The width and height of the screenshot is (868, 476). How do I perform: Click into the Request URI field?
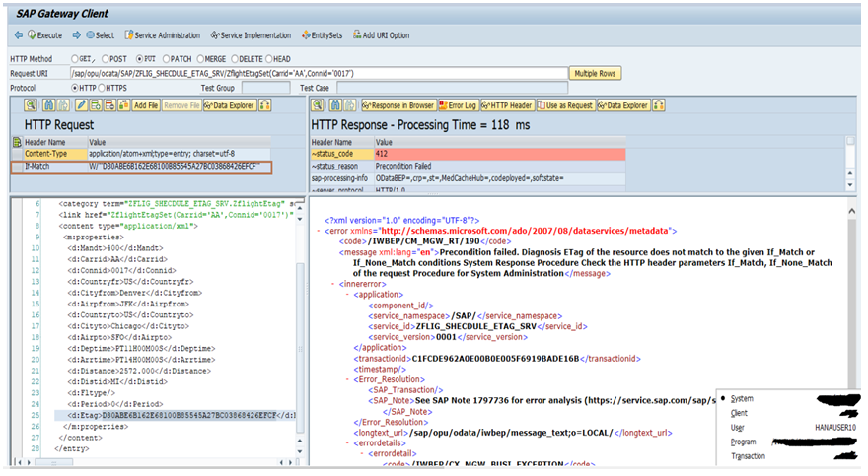319,74
